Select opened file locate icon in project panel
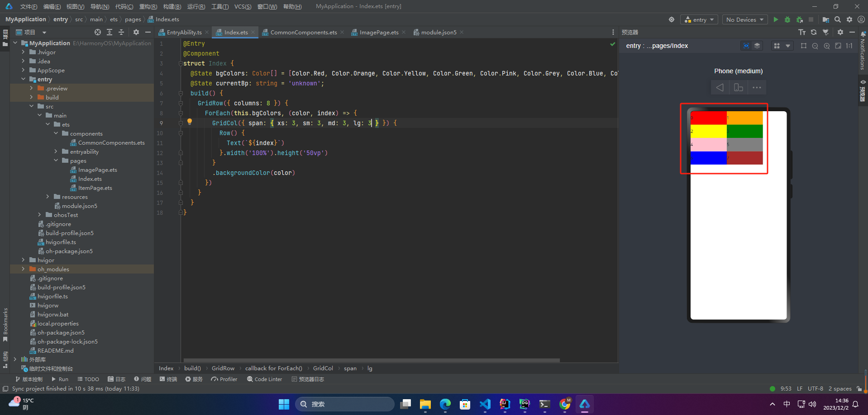Viewport: 868px width, 415px height. click(98, 32)
